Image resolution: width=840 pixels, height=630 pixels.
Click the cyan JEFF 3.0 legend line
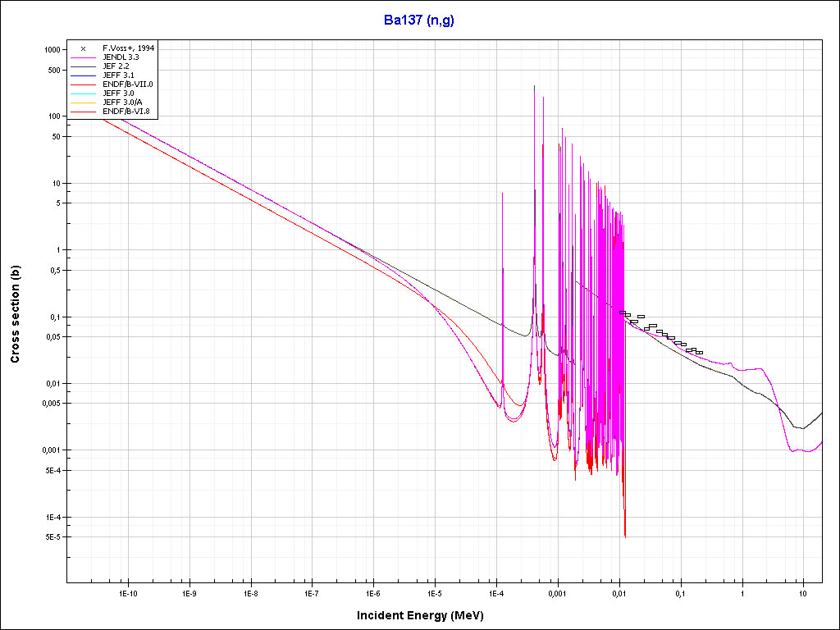pos(84,93)
